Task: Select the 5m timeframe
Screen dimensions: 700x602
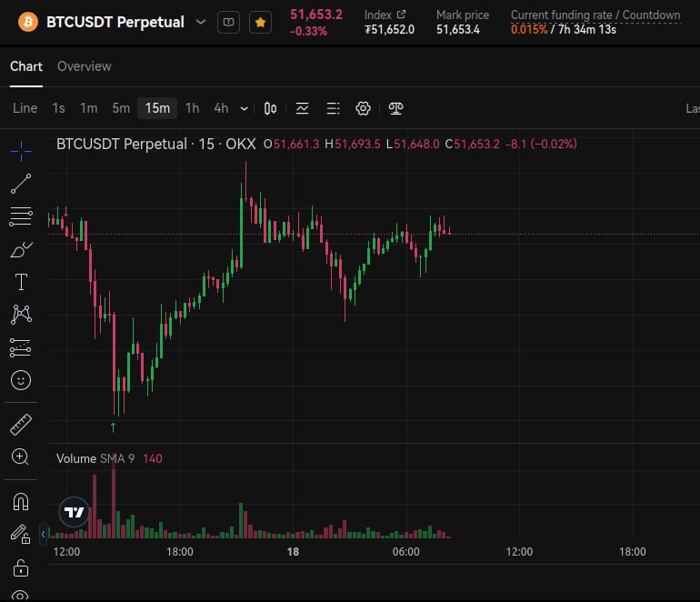Action: click(x=121, y=108)
